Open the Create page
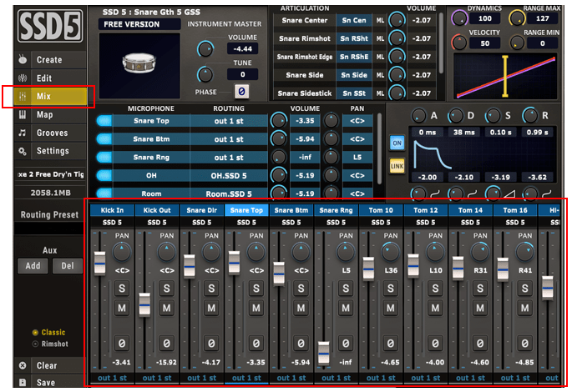572x392 pixels. 50,60
